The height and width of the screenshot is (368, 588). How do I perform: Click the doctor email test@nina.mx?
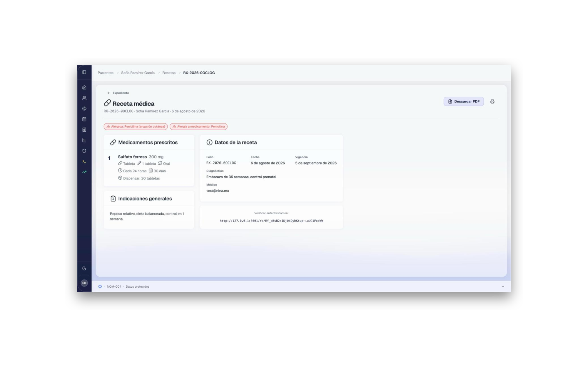[218, 191]
